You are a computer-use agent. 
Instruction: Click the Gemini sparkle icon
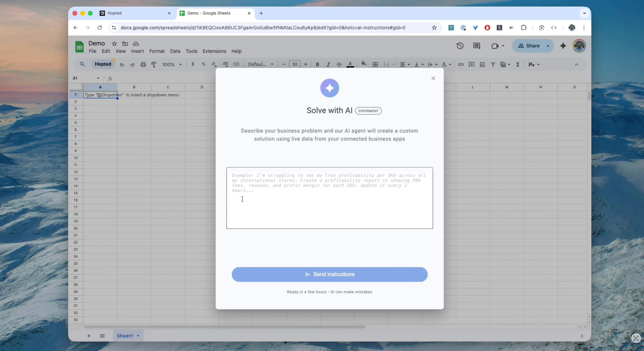563,46
